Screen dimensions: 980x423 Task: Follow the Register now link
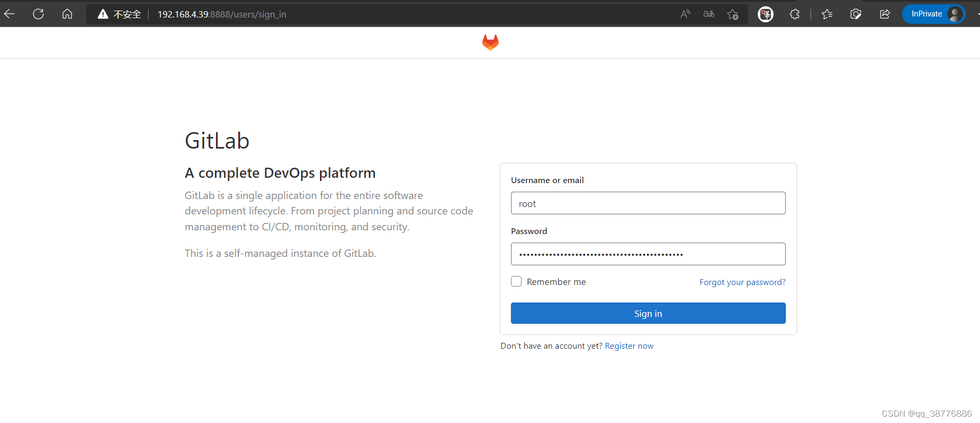[629, 346]
